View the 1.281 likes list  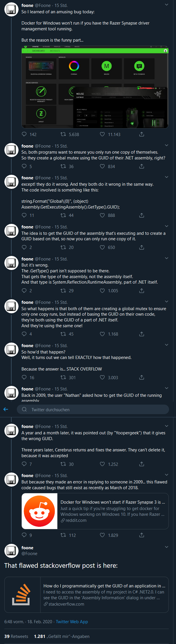point(62,636)
